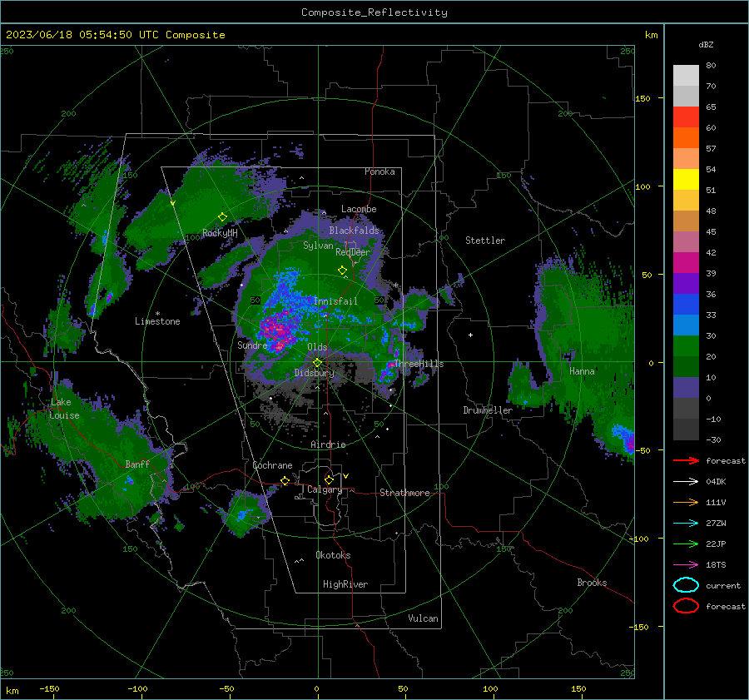Image resolution: width=749 pixels, height=700 pixels.
Task: Select the bright green 30-20 dBZ swatch
Action: click(x=686, y=346)
